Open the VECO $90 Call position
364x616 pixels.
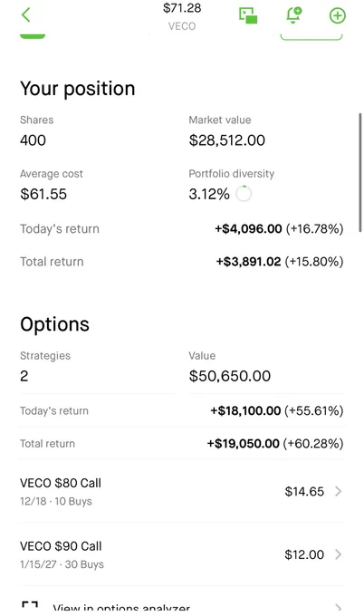pos(181,554)
